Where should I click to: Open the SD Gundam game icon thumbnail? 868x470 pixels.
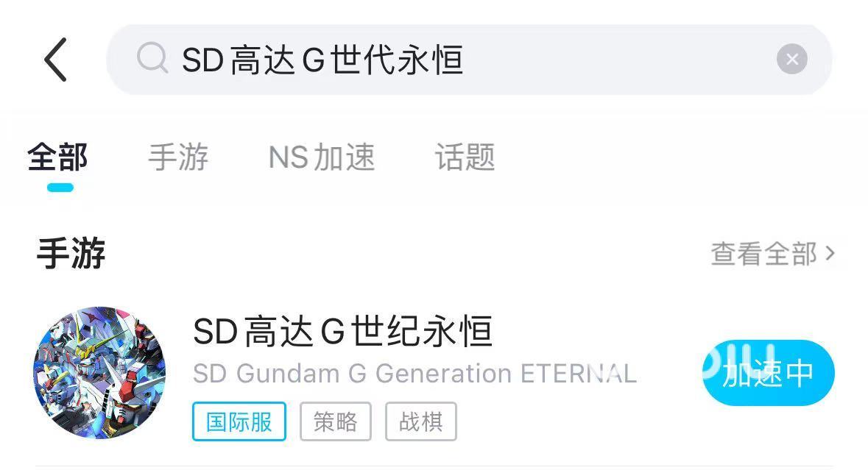[99, 373]
